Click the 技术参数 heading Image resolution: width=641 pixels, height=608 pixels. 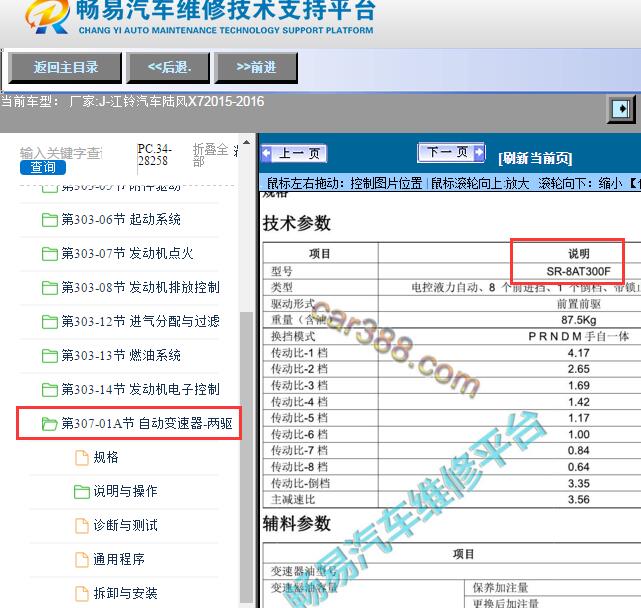297,223
